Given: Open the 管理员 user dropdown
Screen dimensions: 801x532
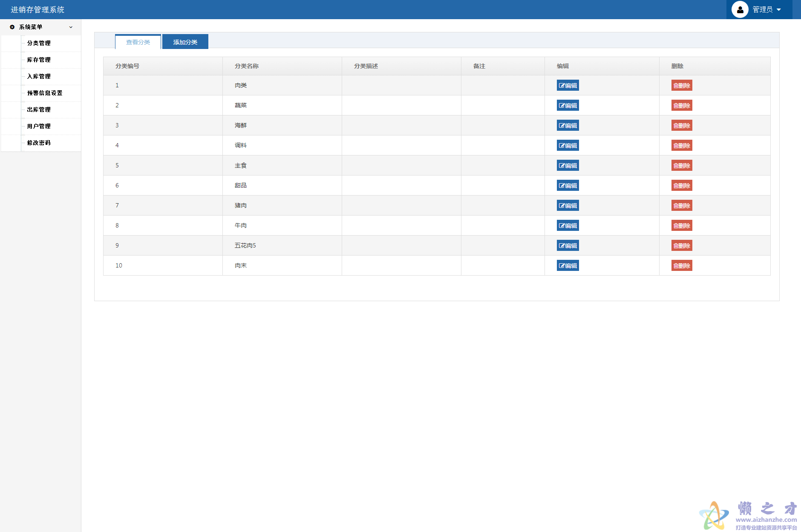Looking at the screenshot, I should [766, 9].
